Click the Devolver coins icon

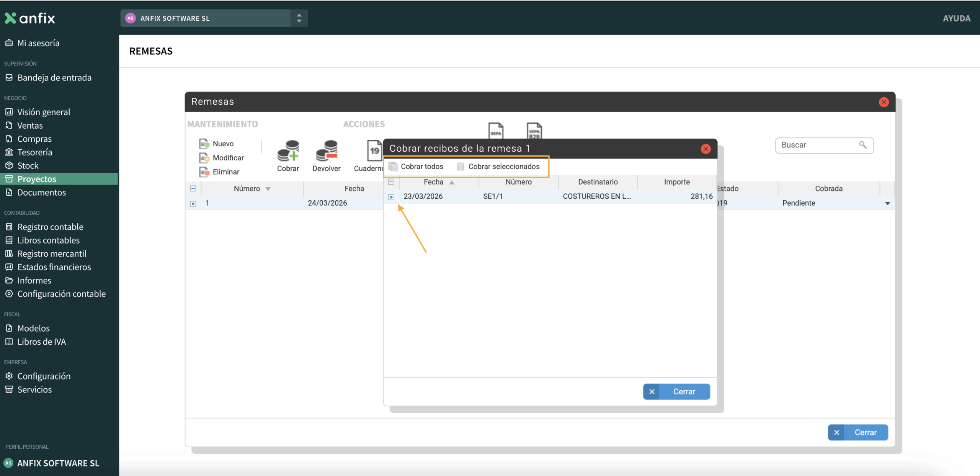[x=326, y=150]
